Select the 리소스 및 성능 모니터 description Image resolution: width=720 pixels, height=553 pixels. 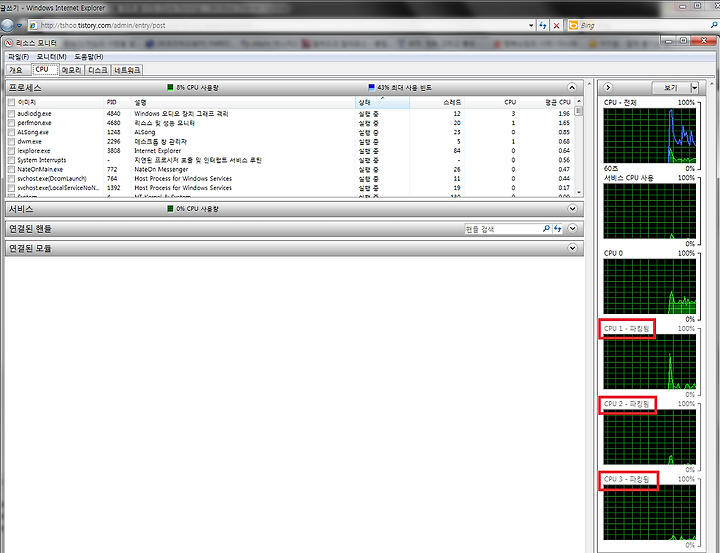click(164, 123)
